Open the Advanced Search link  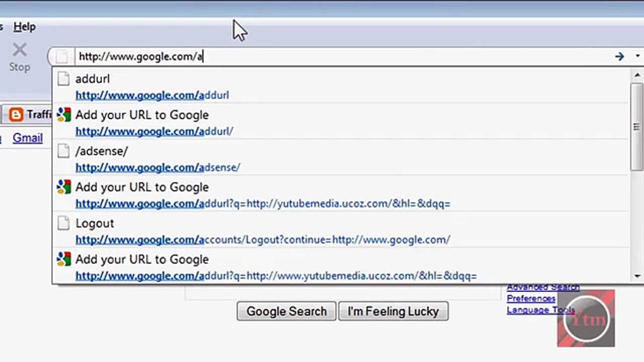(543, 287)
